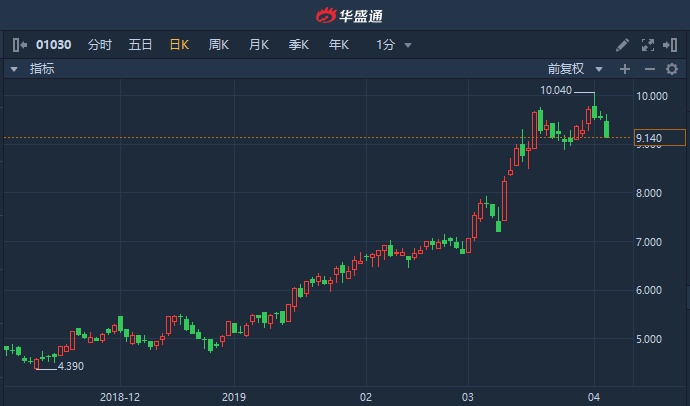Select the 年K yearly candlestick tab
Image resolution: width=690 pixels, height=406 pixels.
point(338,45)
